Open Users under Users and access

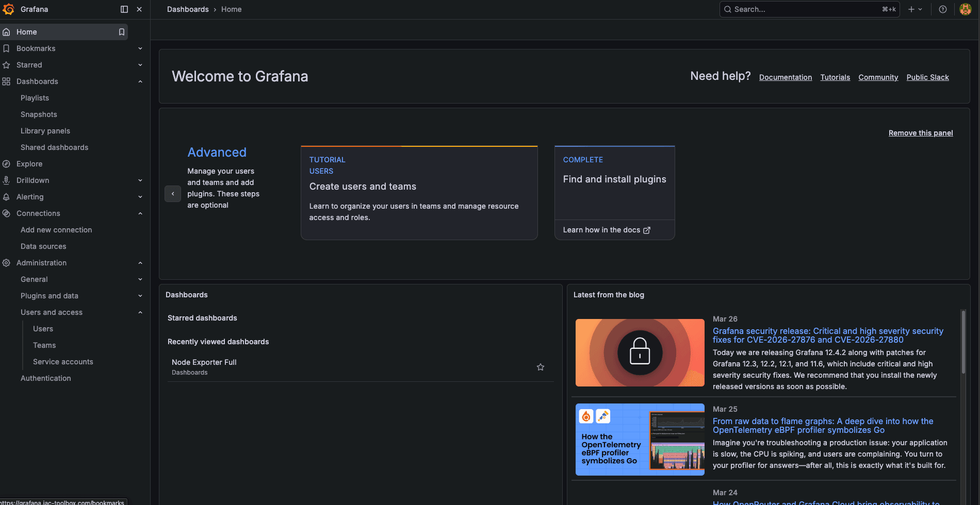43,329
